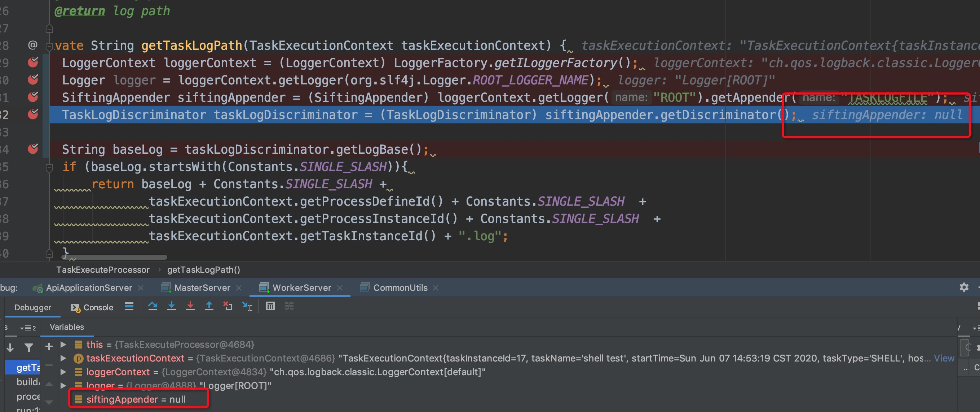Viewport: 980px width, 412px height.
Task: Click the frames filter funnel icon
Action: click(x=28, y=348)
